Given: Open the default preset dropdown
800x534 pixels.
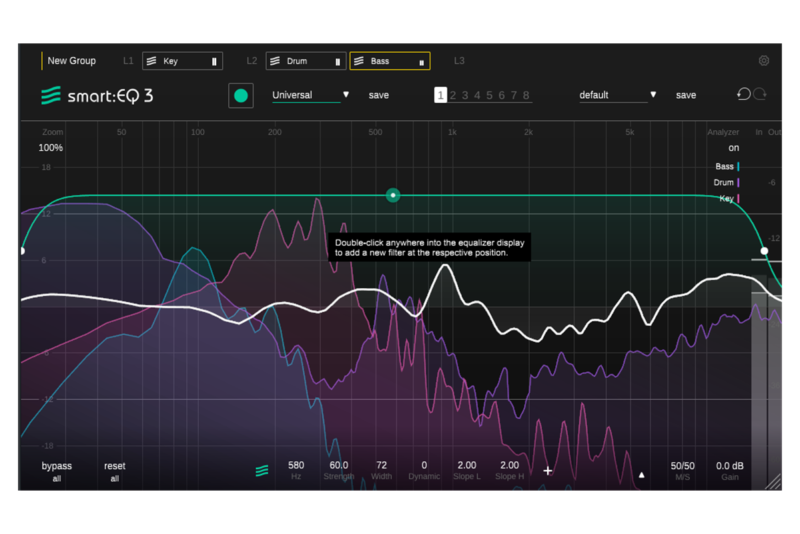Looking at the screenshot, I should pyautogui.click(x=618, y=95).
